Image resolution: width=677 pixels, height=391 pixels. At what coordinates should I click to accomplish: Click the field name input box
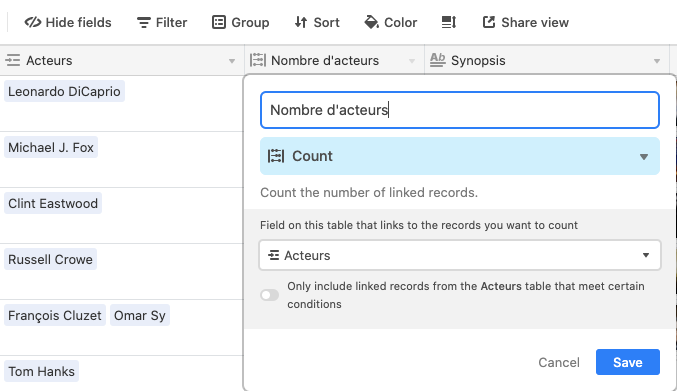(460, 110)
